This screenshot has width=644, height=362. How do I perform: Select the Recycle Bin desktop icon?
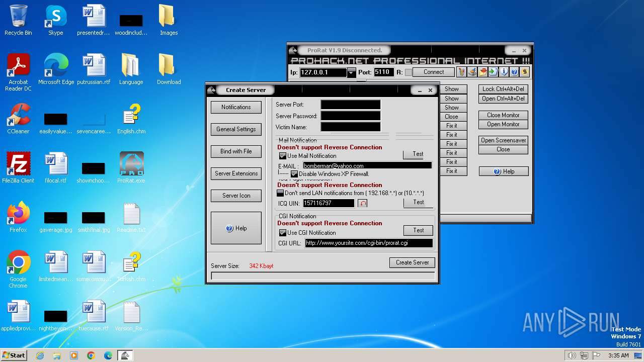[x=18, y=20]
